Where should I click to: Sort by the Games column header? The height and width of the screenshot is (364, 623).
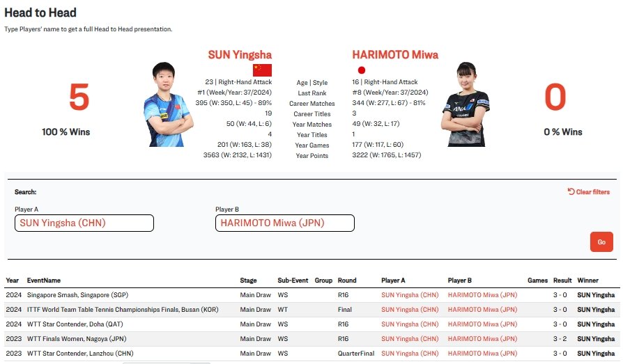pos(537,280)
